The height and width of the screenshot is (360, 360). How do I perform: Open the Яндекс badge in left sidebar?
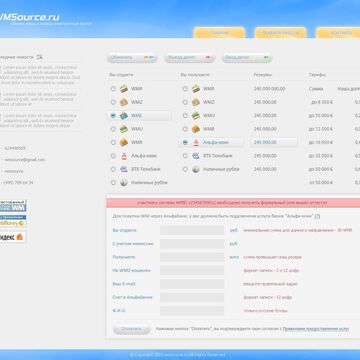point(13,237)
